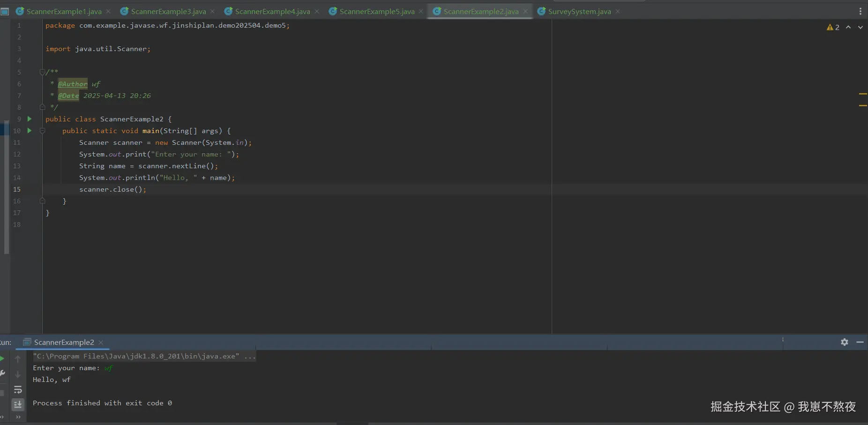Jump to the first warning stripe marker
868x425 pixels.
863,94
